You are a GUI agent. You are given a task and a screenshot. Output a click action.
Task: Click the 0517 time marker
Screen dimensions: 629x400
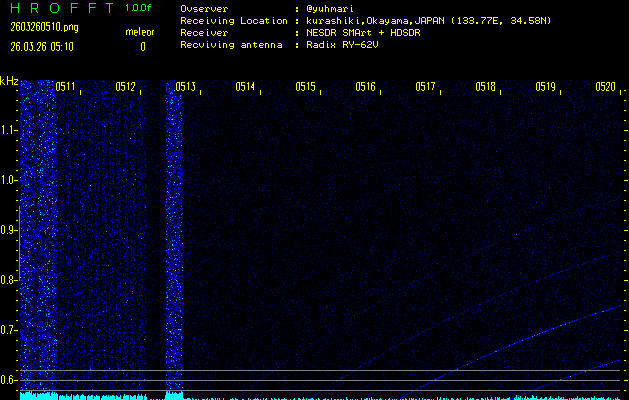coord(425,87)
